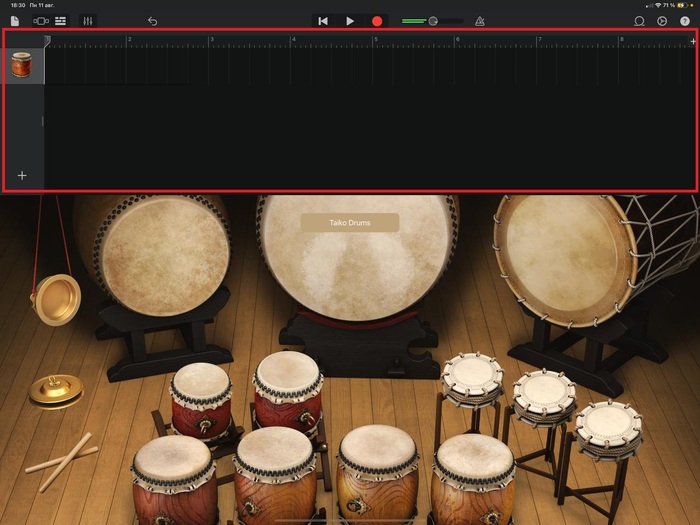Tap the lowest small white drum on the right

609,429
